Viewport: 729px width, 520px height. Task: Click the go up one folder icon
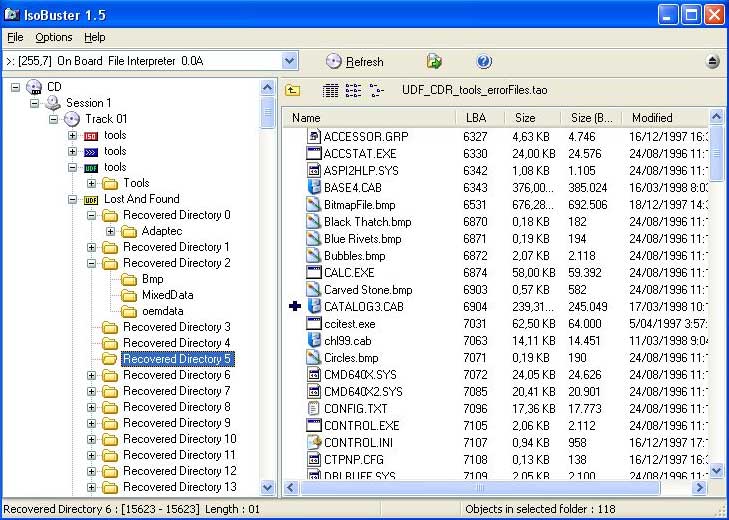[292, 90]
